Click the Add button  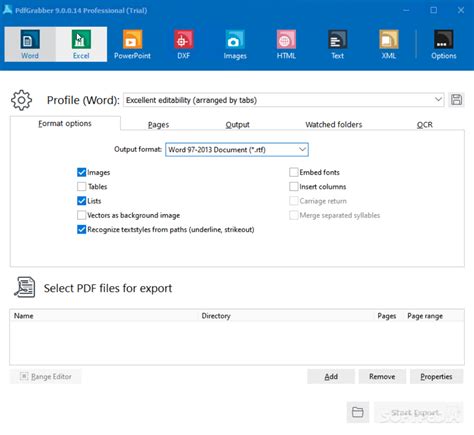[331, 377]
